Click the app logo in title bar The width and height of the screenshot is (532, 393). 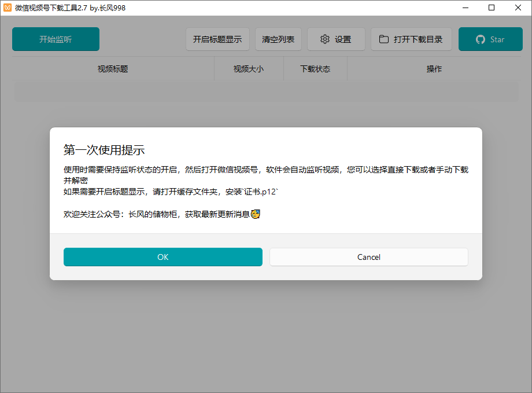[8, 8]
